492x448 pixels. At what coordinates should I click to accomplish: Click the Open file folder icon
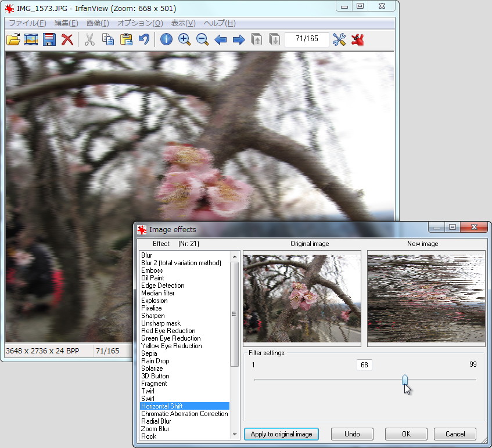pos(13,39)
